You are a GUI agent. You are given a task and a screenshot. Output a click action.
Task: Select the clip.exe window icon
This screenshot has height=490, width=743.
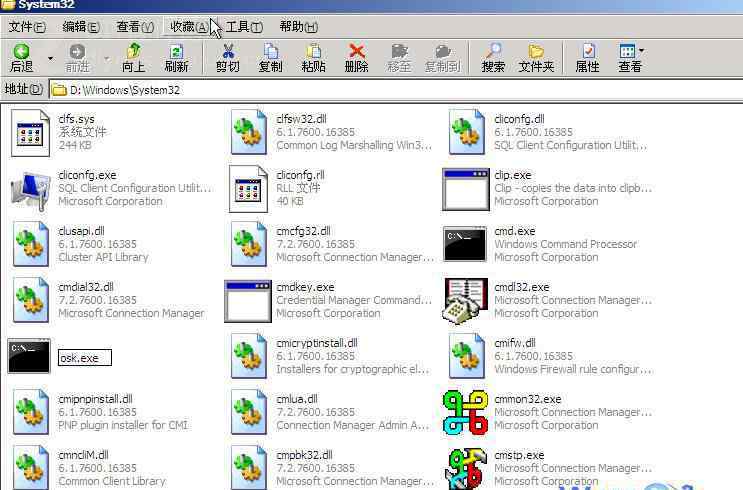pyautogui.click(x=465, y=190)
